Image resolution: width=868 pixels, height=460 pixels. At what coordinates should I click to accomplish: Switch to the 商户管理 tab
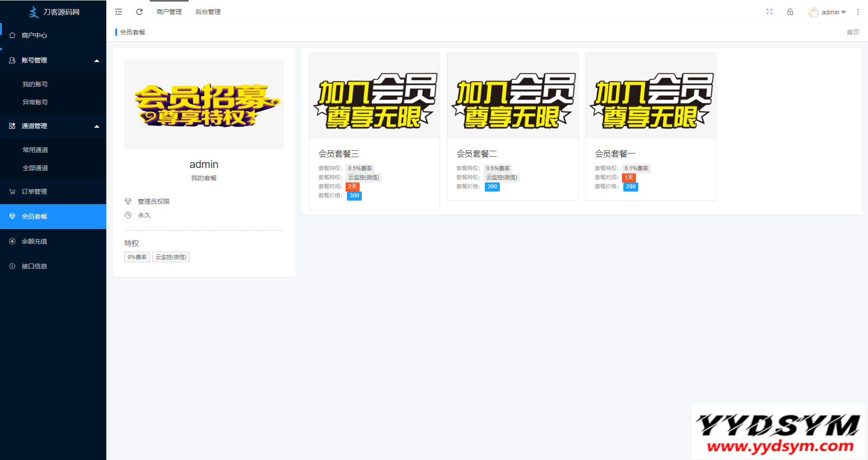coord(169,12)
